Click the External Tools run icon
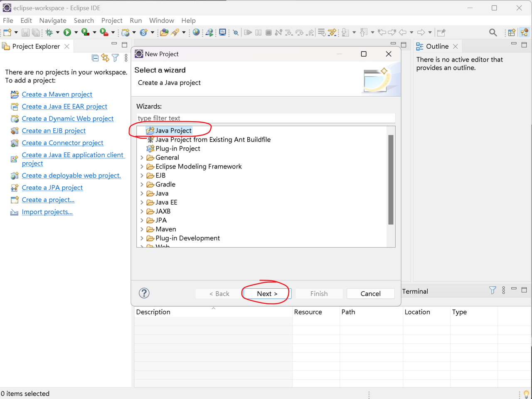This screenshot has height=399, width=532. pyautogui.click(x=104, y=32)
